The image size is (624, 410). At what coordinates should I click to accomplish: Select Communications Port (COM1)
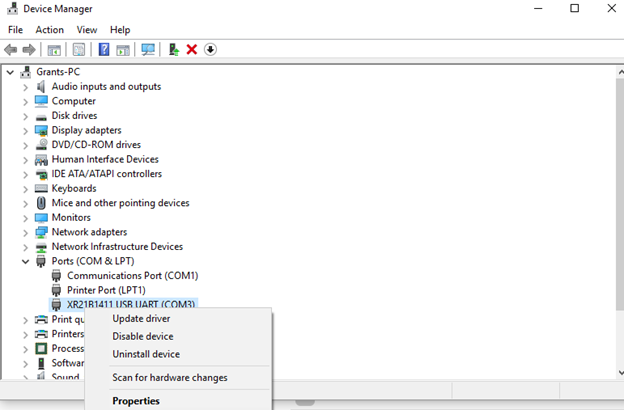tap(133, 276)
